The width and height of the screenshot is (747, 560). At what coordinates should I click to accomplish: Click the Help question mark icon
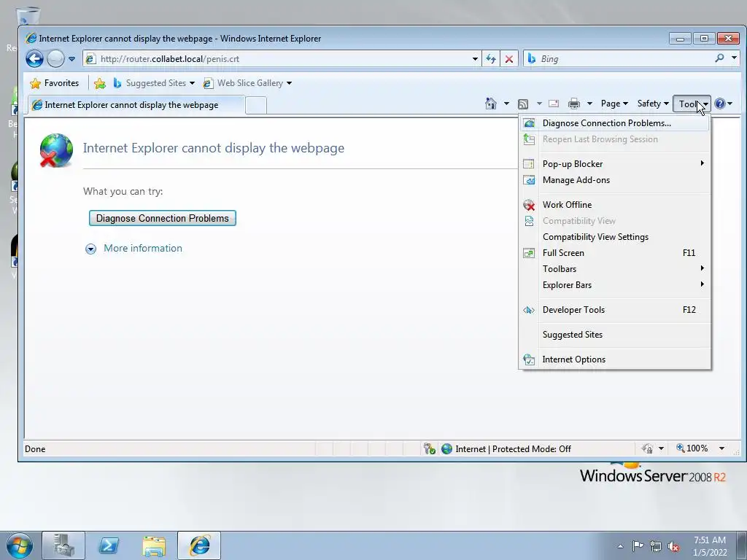(x=720, y=104)
